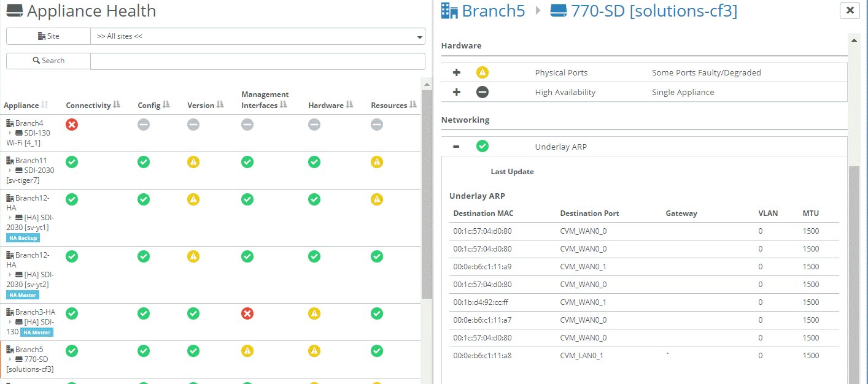Click Physical Ports warning status icon
This screenshot has width=868, height=384.
(x=482, y=72)
